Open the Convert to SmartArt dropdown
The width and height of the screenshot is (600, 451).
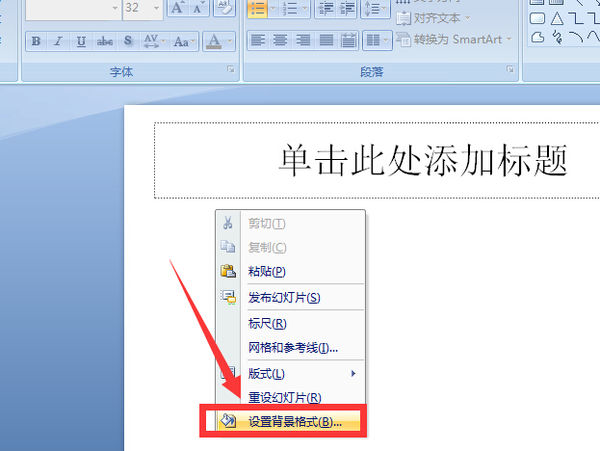click(508, 40)
